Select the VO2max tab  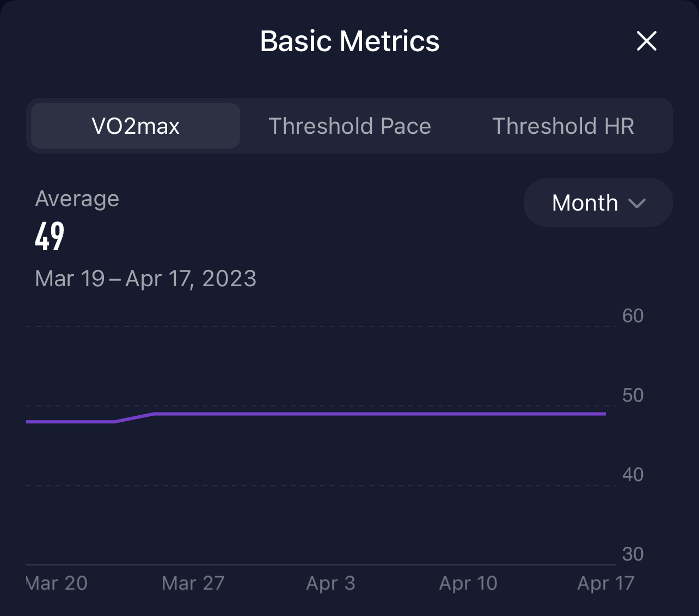click(x=136, y=126)
